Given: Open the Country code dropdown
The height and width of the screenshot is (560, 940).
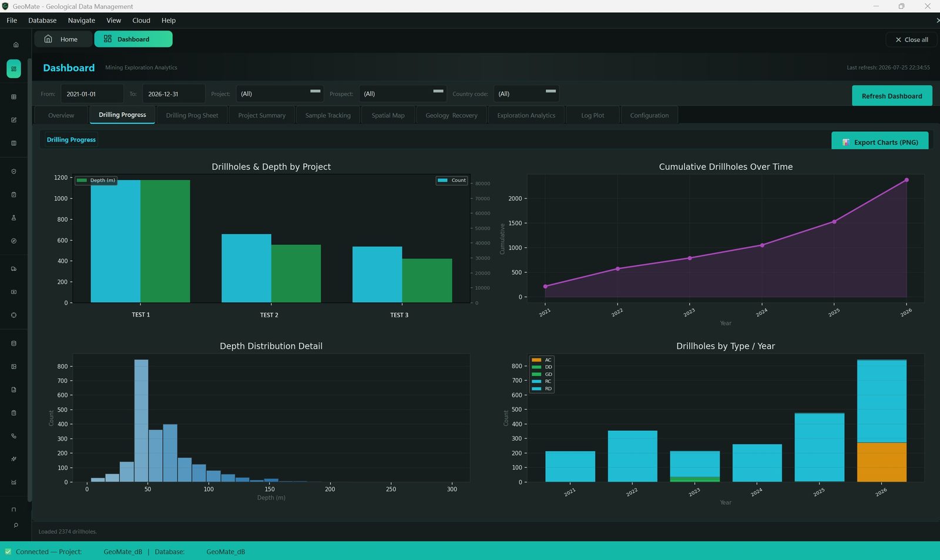Looking at the screenshot, I should [526, 94].
